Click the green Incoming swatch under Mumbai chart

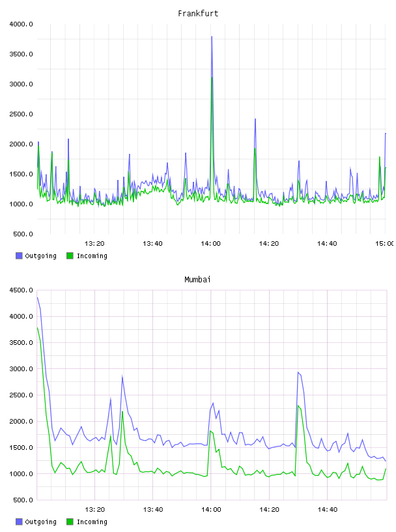pyautogui.click(x=70, y=522)
